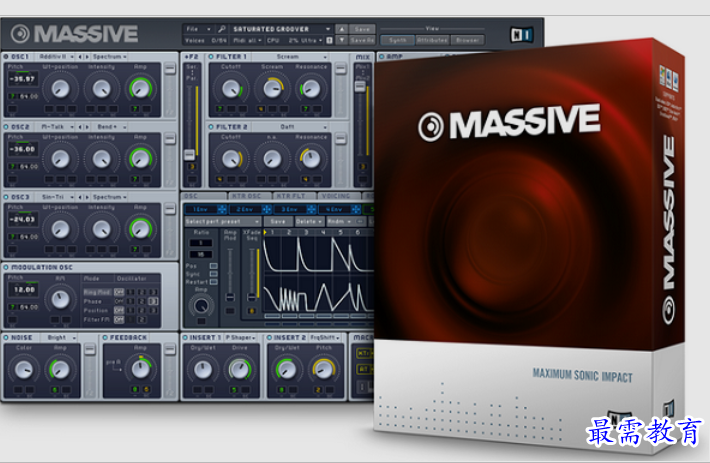Image resolution: width=710 pixels, height=463 pixels.
Task: Click the performer Delete button
Action: 309,222
